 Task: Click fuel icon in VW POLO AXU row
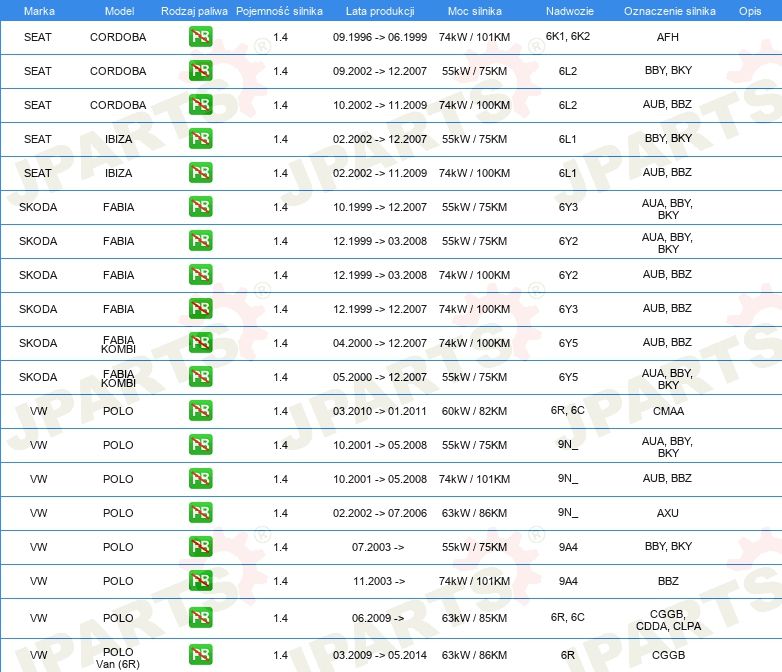tap(200, 512)
